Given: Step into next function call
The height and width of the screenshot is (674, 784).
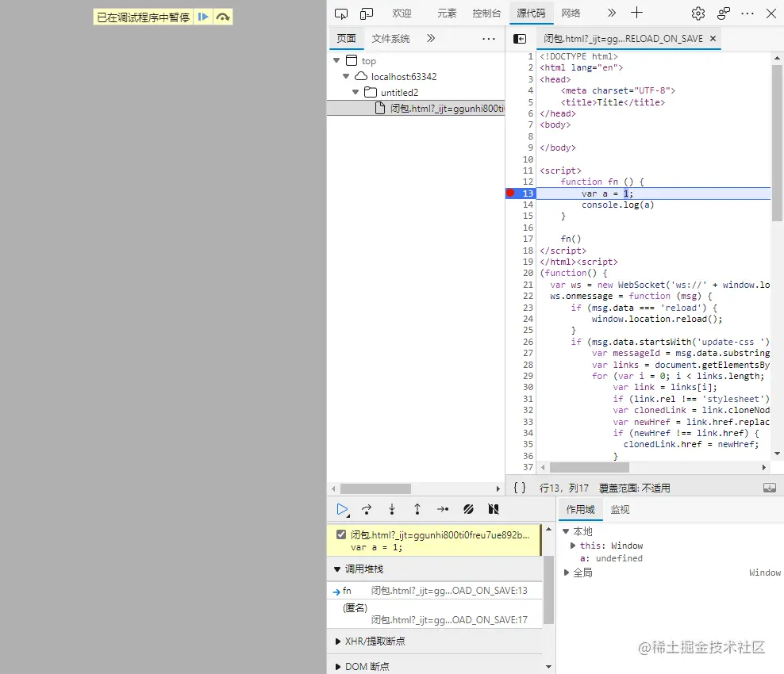Looking at the screenshot, I should click(392, 509).
